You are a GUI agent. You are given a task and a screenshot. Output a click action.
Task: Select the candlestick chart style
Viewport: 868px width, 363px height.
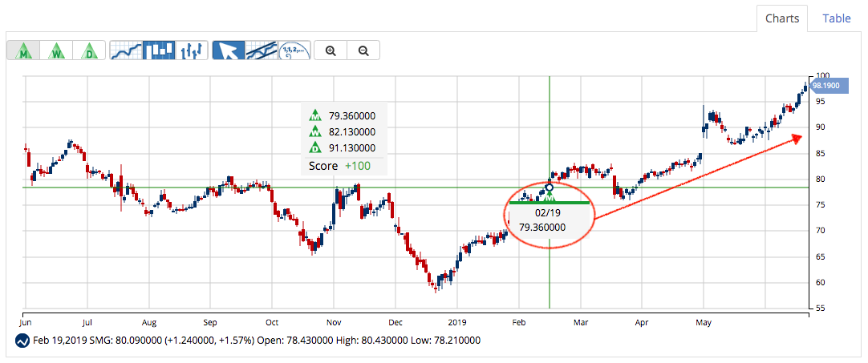[159, 50]
